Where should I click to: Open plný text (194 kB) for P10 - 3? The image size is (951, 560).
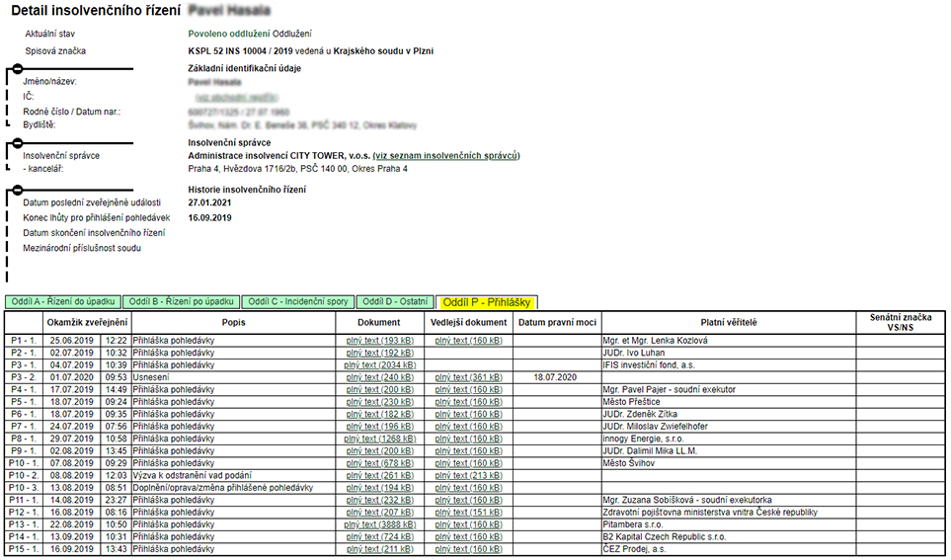(x=379, y=487)
